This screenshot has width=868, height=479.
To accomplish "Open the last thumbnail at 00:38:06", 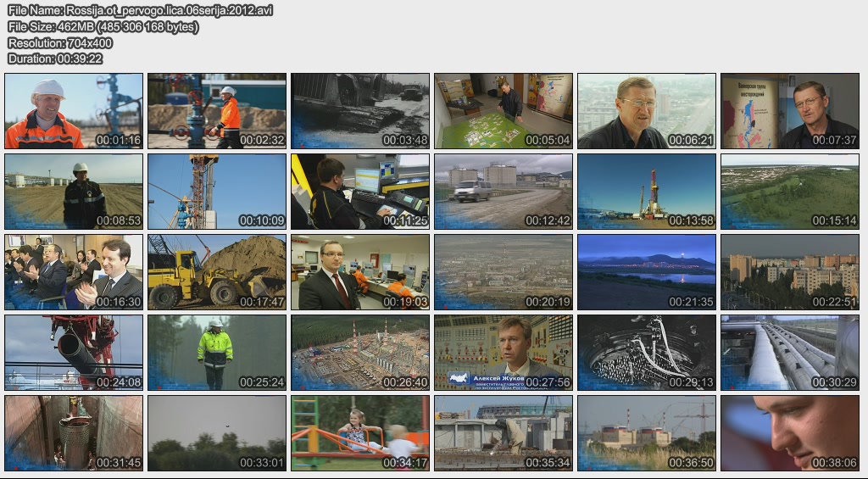I will (790, 433).
